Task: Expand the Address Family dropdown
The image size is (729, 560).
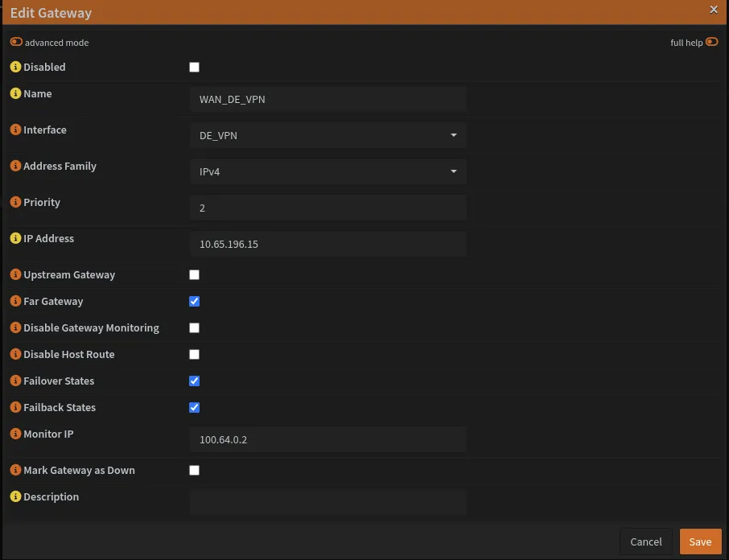Action: [x=327, y=171]
